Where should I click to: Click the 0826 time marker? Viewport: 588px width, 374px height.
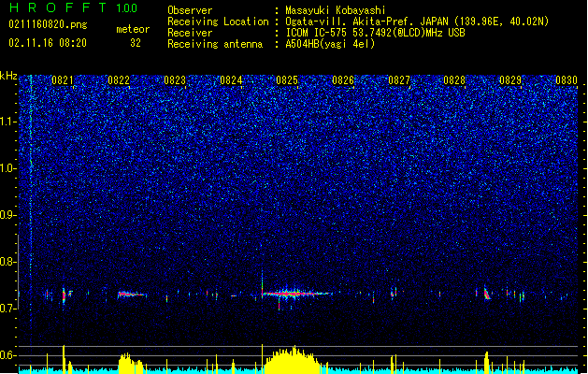point(343,80)
